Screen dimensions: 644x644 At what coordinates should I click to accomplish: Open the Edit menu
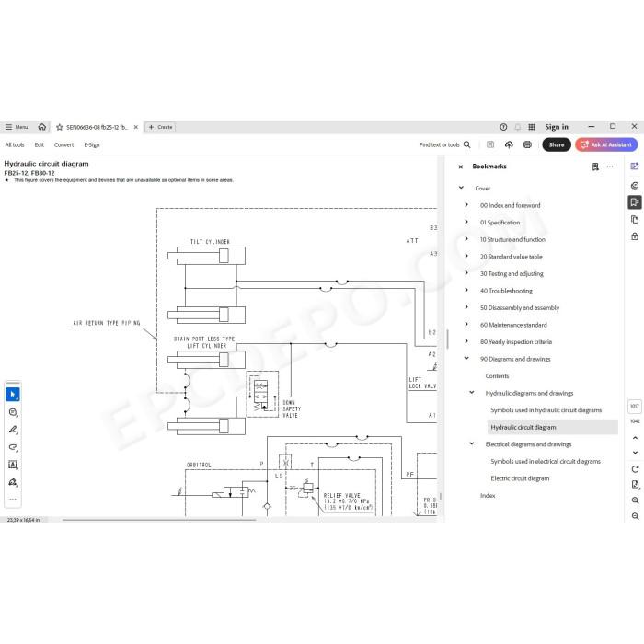pyautogui.click(x=39, y=144)
